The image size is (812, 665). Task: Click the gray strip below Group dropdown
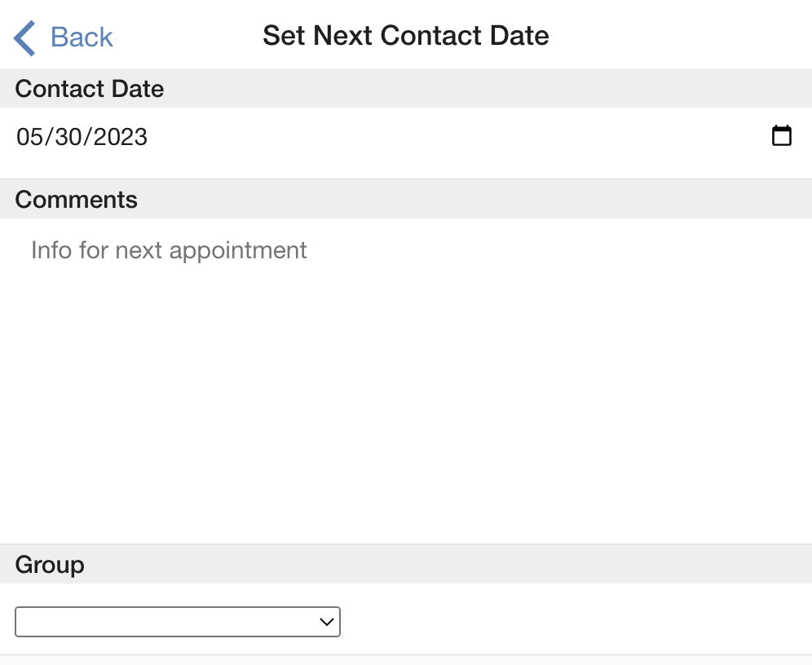[406, 660]
